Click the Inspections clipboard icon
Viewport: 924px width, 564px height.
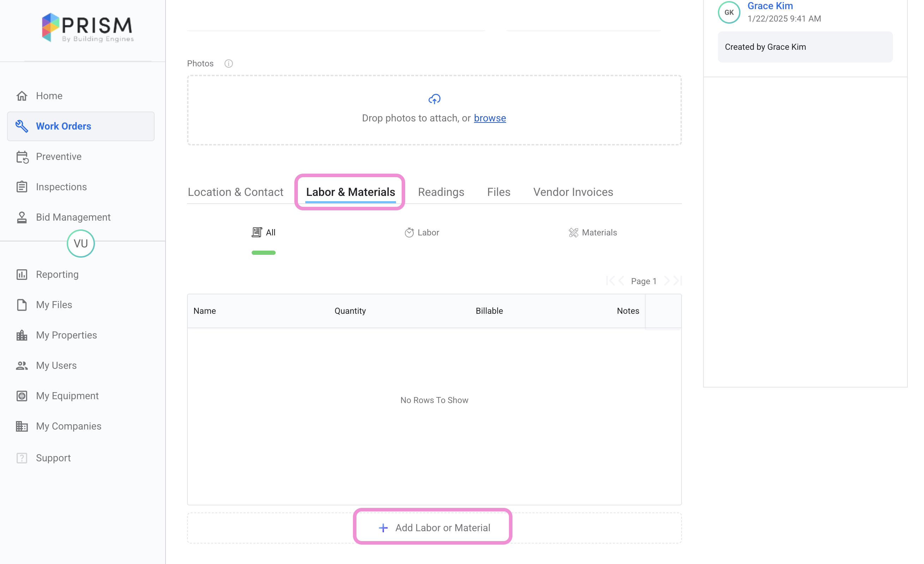coord(22,187)
